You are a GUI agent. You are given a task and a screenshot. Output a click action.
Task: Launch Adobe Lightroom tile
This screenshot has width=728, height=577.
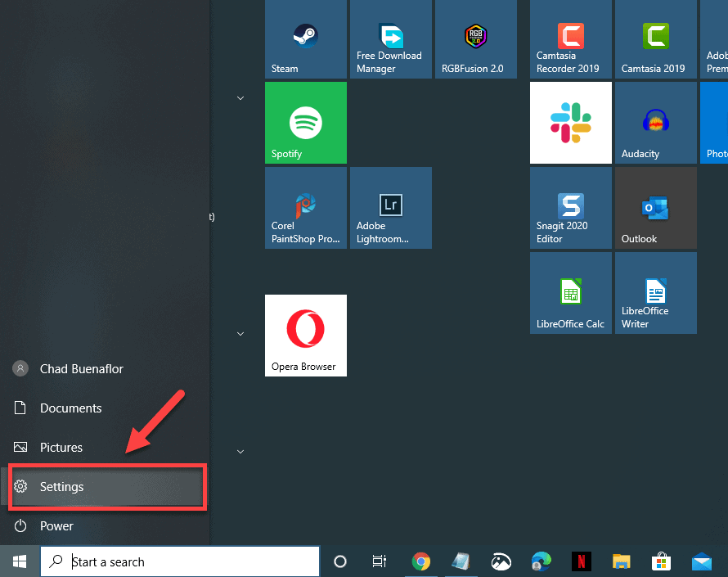pyautogui.click(x=390, y=208)
